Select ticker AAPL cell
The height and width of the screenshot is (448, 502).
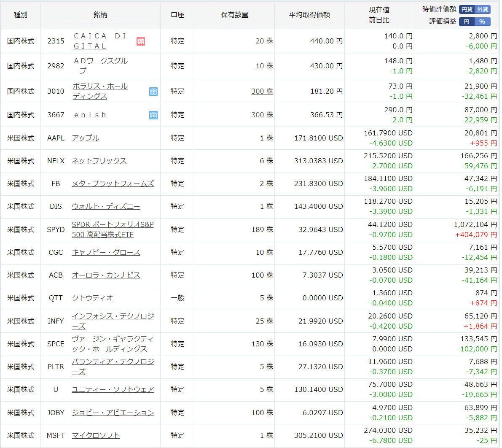[56, 138]
